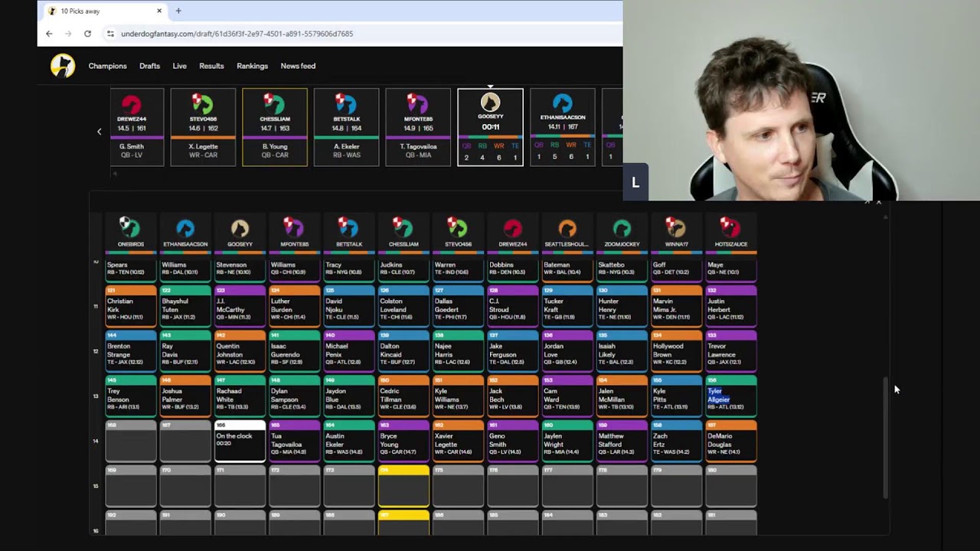Click the B. Young QB-CAR pick card
Image resolution: width=980 pixels, height=551 pixels.
(x=274, y=127)
